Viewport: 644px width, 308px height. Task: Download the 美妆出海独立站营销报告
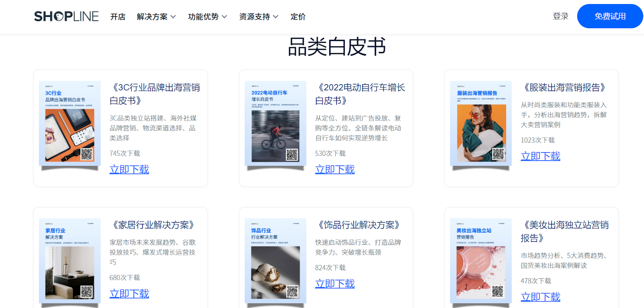click(540, 297)
